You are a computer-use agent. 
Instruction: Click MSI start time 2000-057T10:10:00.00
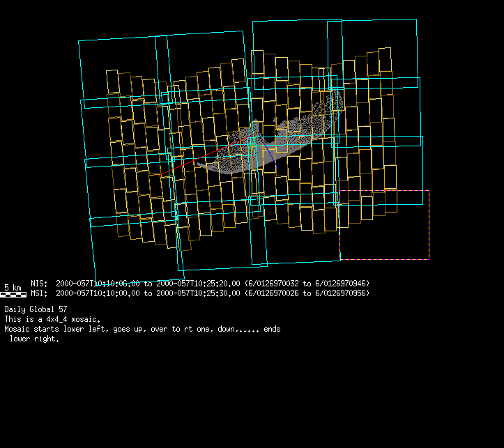(98, 293)
